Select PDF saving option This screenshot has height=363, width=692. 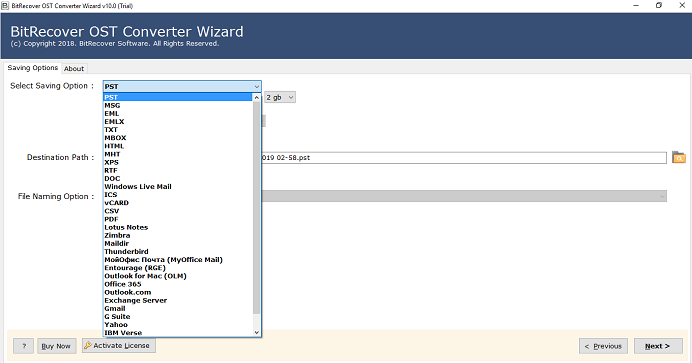click(177, 219)
